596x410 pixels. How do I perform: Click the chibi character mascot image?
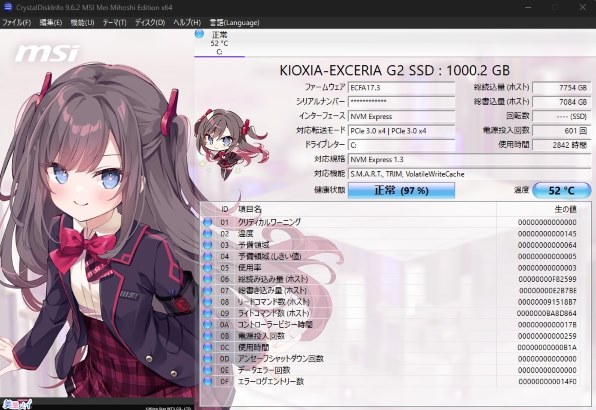coord(230,144)
